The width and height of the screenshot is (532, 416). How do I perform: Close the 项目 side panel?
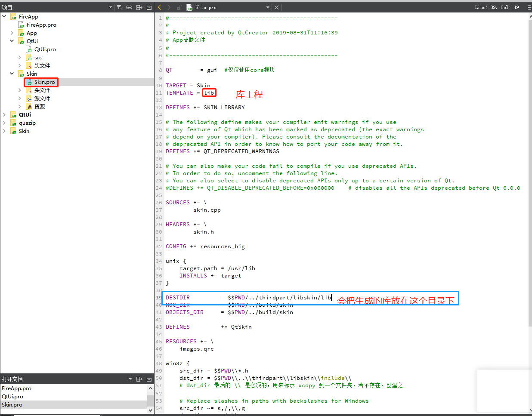149,7
